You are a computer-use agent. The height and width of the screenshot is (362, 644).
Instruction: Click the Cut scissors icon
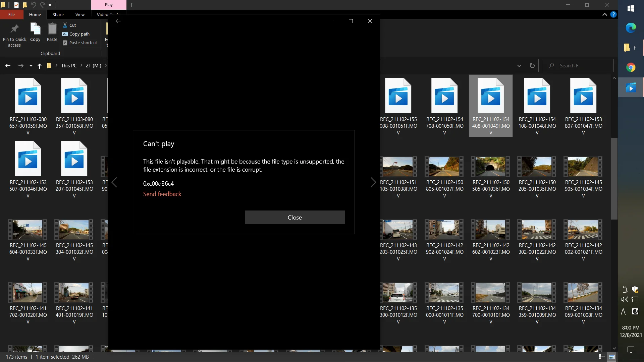(x=65, y=25)
